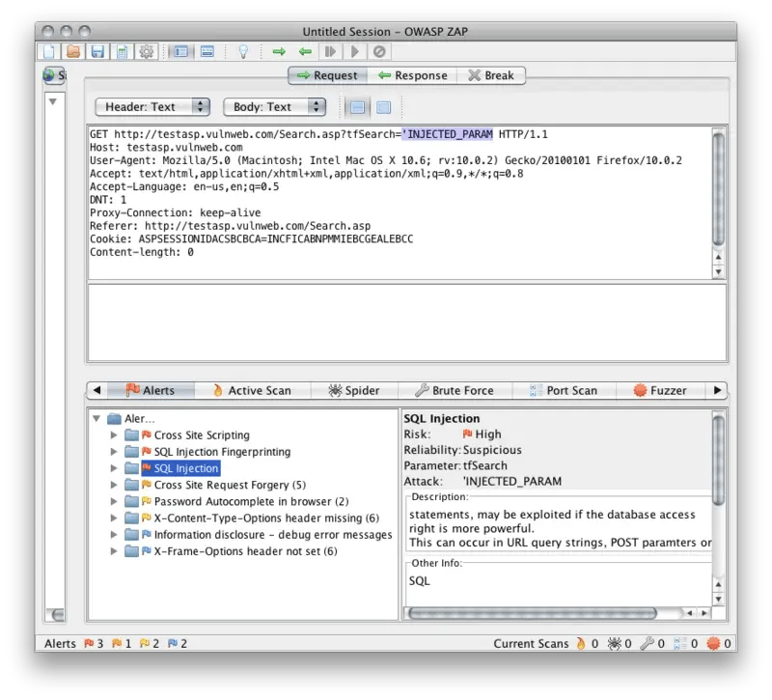
Task: Click the Open Session folder icon
Action: pyautogui.click(x=73, y=51)
